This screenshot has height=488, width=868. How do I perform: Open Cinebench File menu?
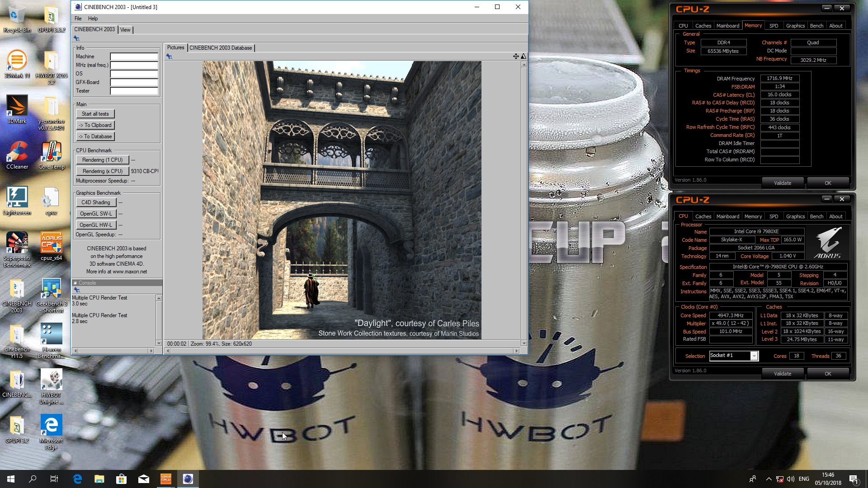[78, 19]
